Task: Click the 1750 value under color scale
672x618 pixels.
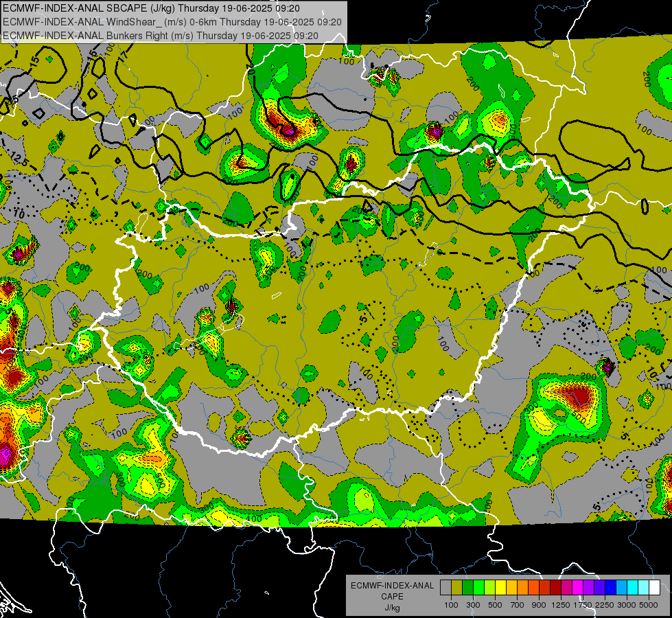Action: click(x=583, y=605)
